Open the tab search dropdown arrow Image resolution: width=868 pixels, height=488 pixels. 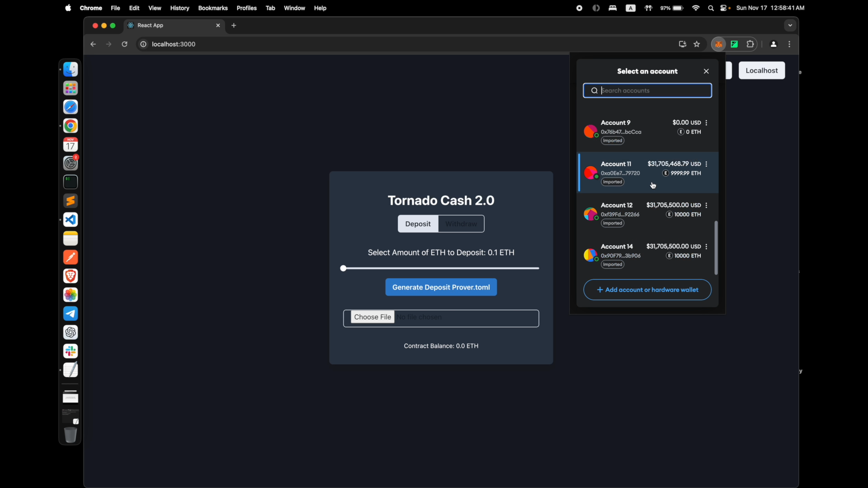790,25
